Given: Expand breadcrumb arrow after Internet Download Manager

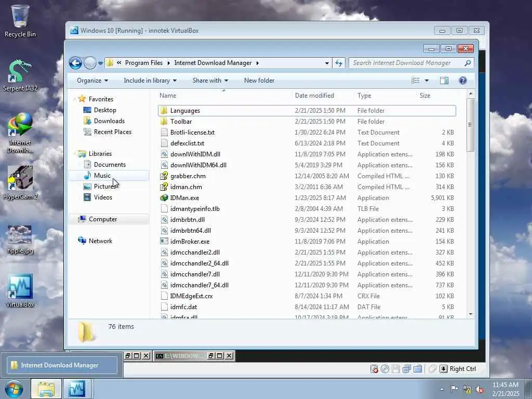Looking at the screenshot, I should tap(258, 63).
